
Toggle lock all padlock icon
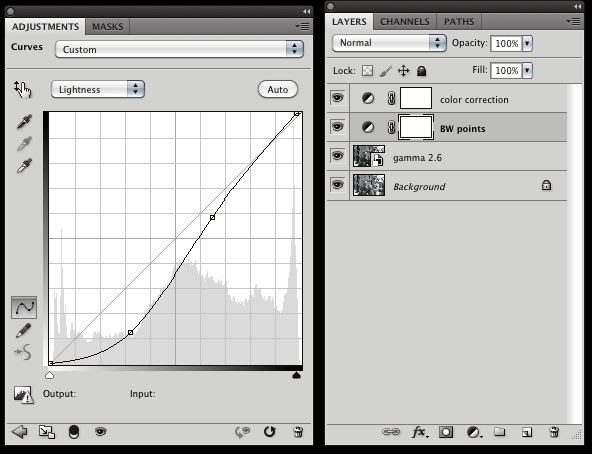pos(421,71)
